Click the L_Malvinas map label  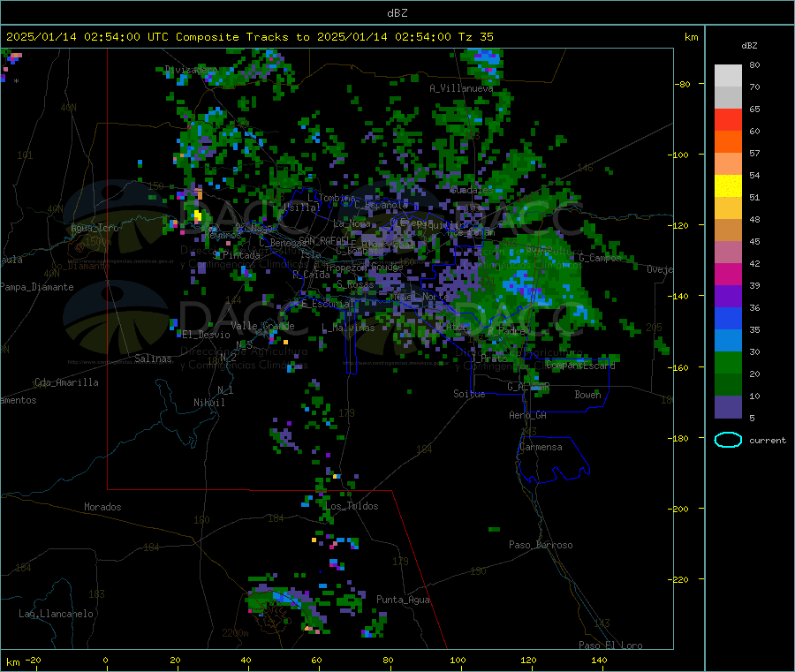348,328
